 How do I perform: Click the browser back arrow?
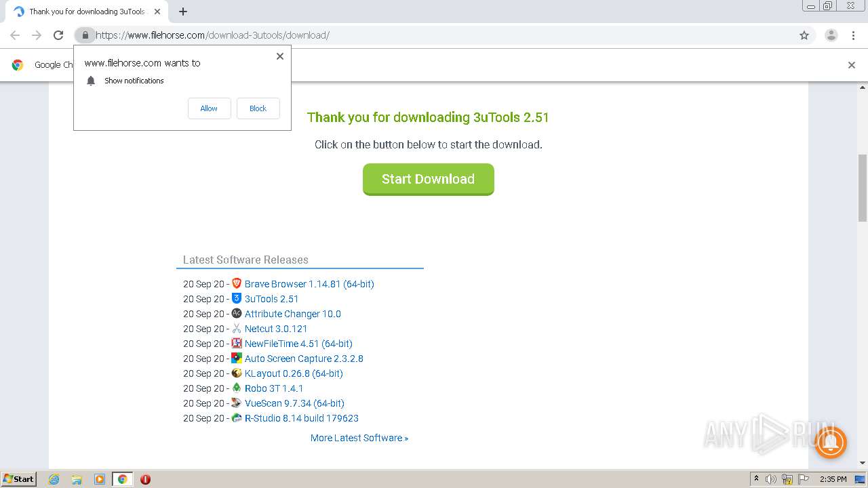point(15,35)
